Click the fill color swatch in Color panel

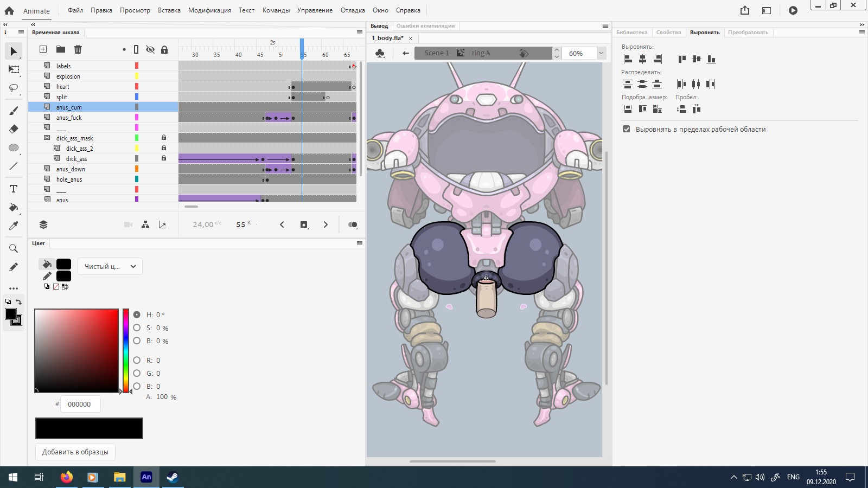pos(63,264)
